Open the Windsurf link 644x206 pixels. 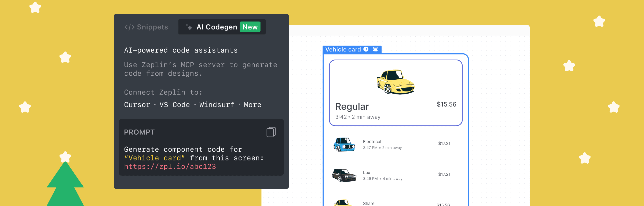coord(217,105)
